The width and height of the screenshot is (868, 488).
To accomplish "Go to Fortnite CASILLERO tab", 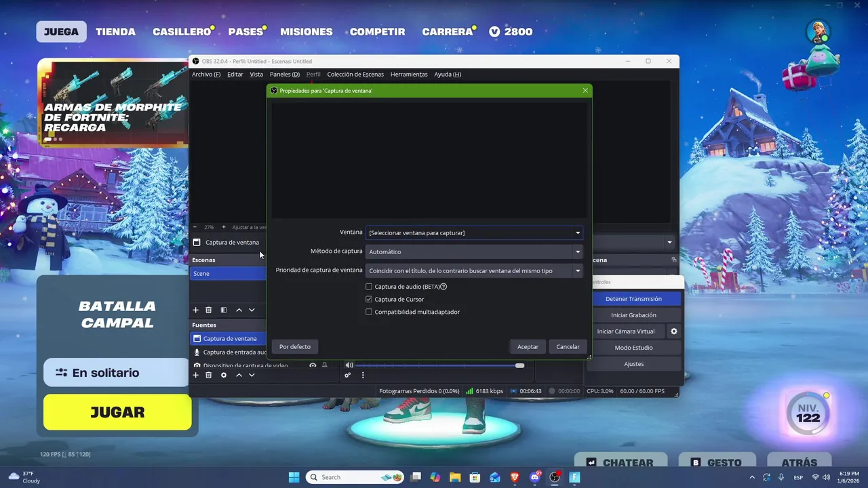I will coord(182,32).
